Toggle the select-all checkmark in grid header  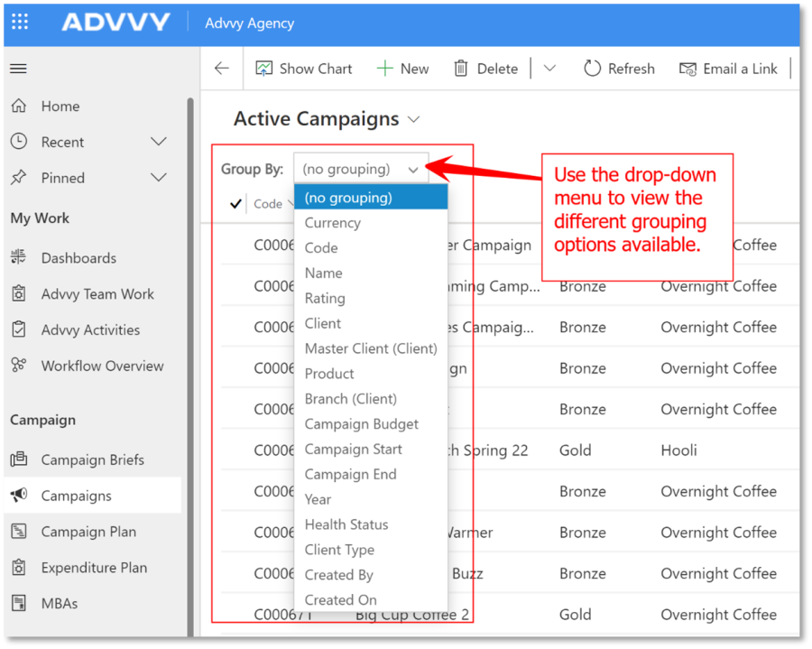tap(236, 204)
